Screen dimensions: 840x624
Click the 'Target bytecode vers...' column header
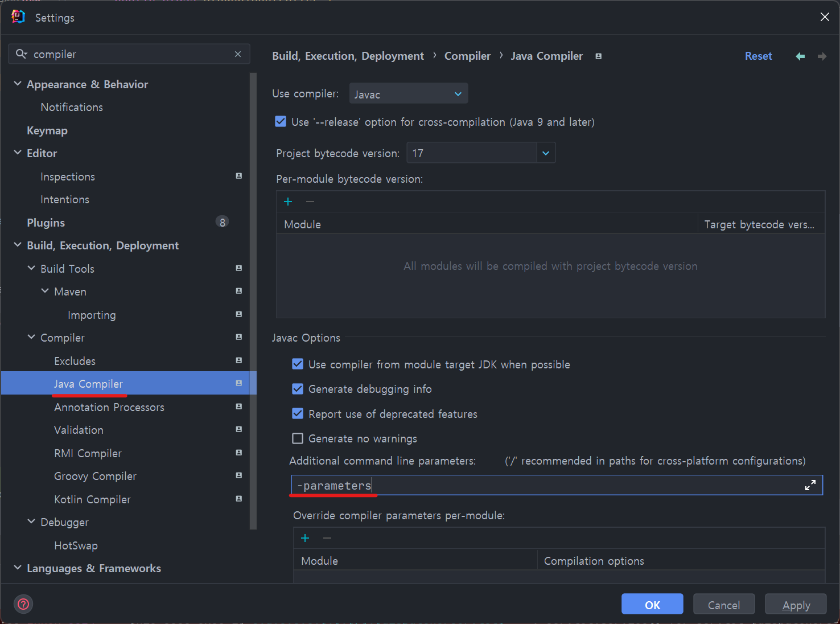click(x=761, y=224)
